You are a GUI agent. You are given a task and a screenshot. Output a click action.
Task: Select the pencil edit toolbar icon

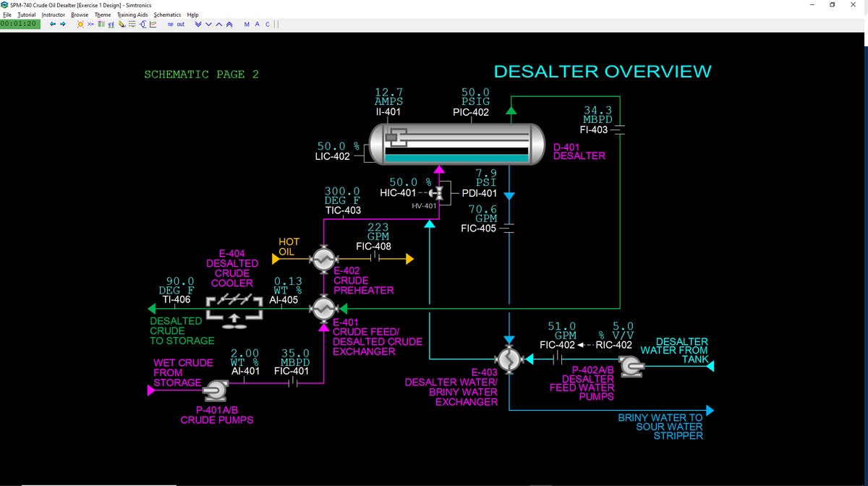pos(122,24)
